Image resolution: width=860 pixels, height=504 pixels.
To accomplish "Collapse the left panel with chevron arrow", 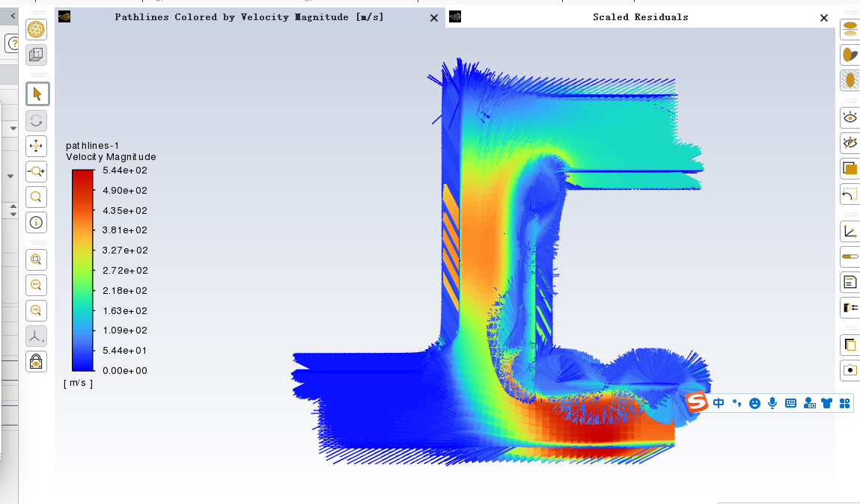I will (13, 16).
